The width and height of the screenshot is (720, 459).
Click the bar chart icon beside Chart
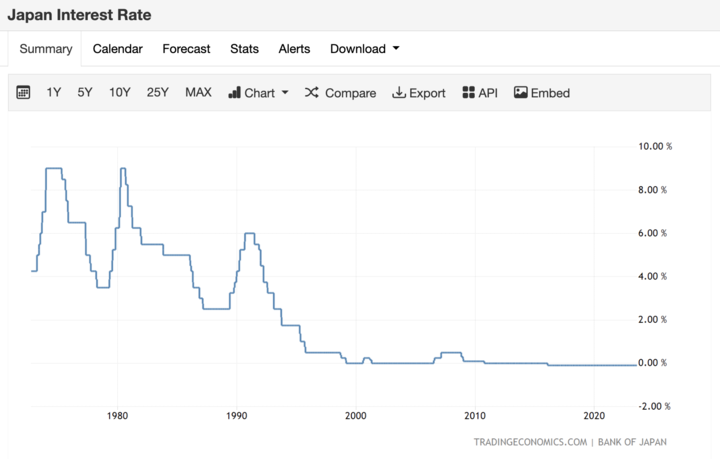pos(234,93)
